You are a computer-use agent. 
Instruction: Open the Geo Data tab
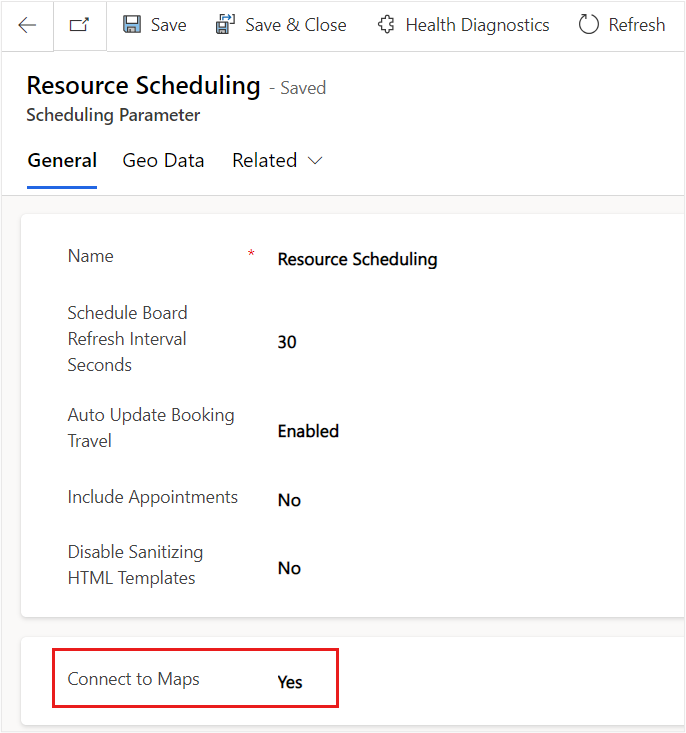point(163,161)
